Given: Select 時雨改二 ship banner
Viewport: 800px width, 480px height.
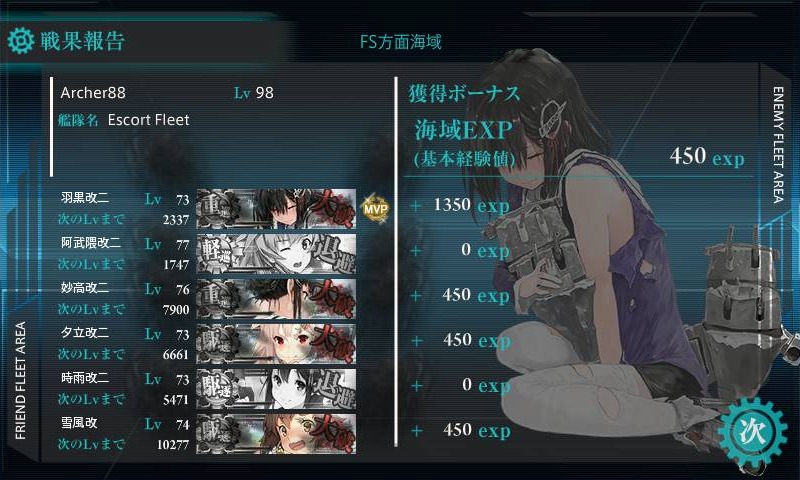Looking at the screenshot, I should [x=276, y=389].
